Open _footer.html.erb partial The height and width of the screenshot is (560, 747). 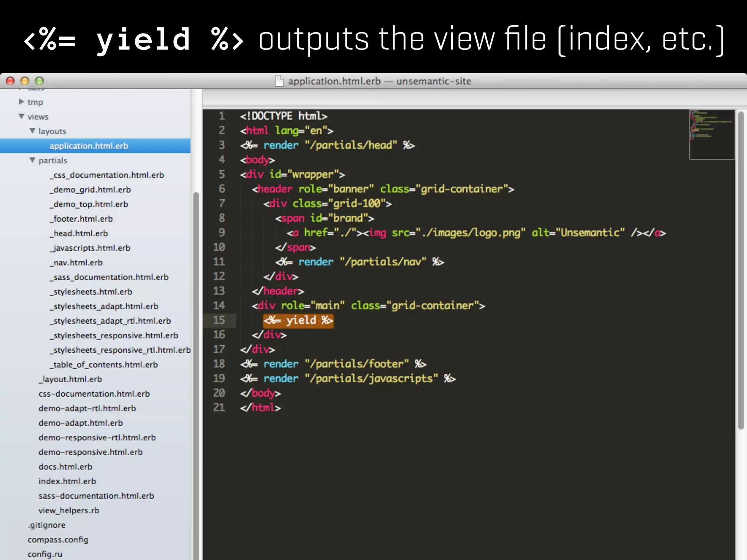pos(81,219)
